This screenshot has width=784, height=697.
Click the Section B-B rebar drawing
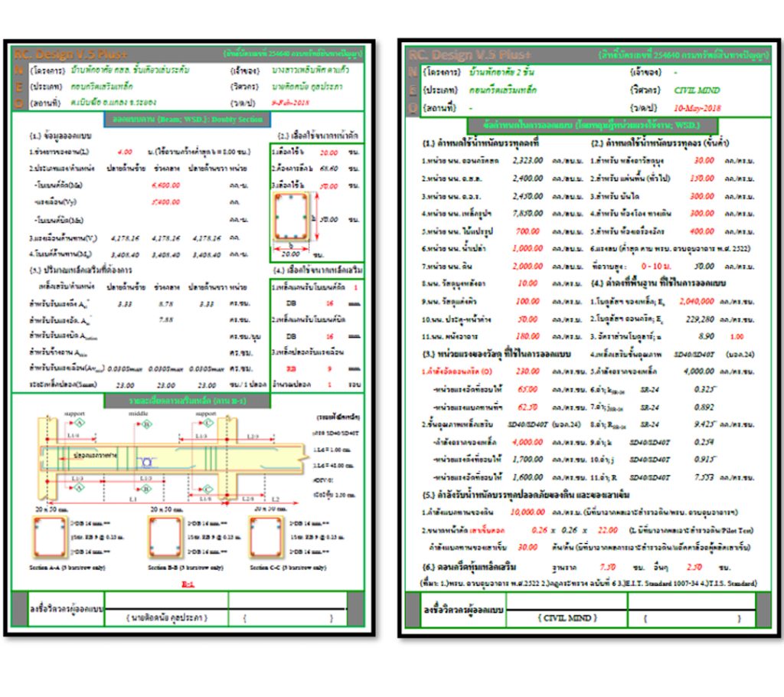point(165,538)
